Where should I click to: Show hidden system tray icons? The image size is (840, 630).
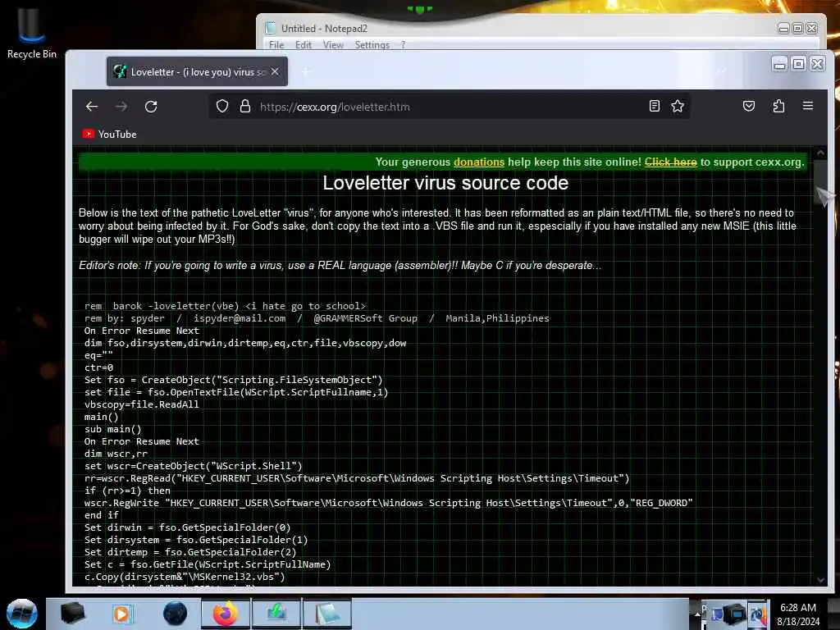[697, 614]
